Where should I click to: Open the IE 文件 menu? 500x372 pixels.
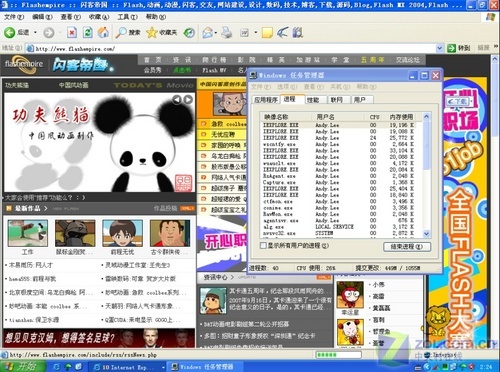tap(14, 17)
